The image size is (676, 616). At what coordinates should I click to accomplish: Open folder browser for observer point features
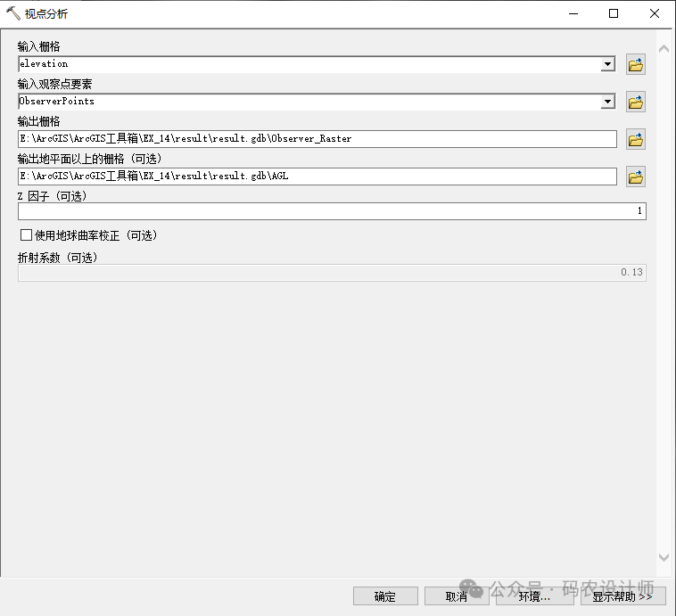click(636, 103)
